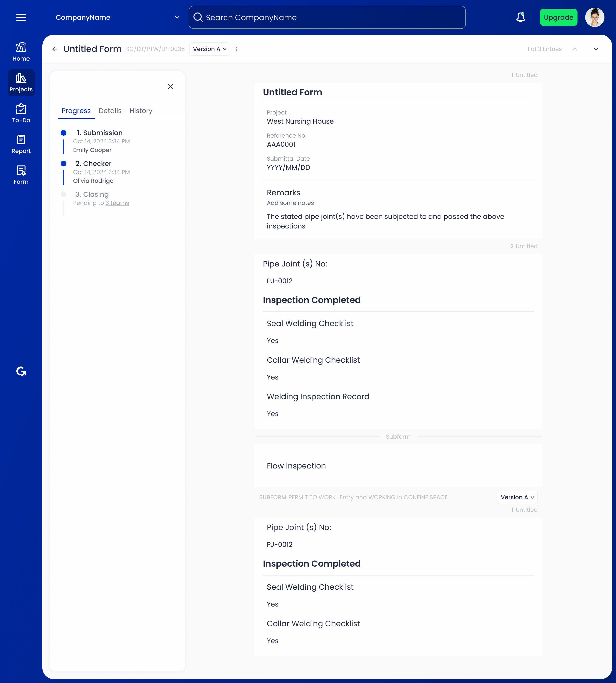Focus the Search CompanyName field

(x=327, y=17)
